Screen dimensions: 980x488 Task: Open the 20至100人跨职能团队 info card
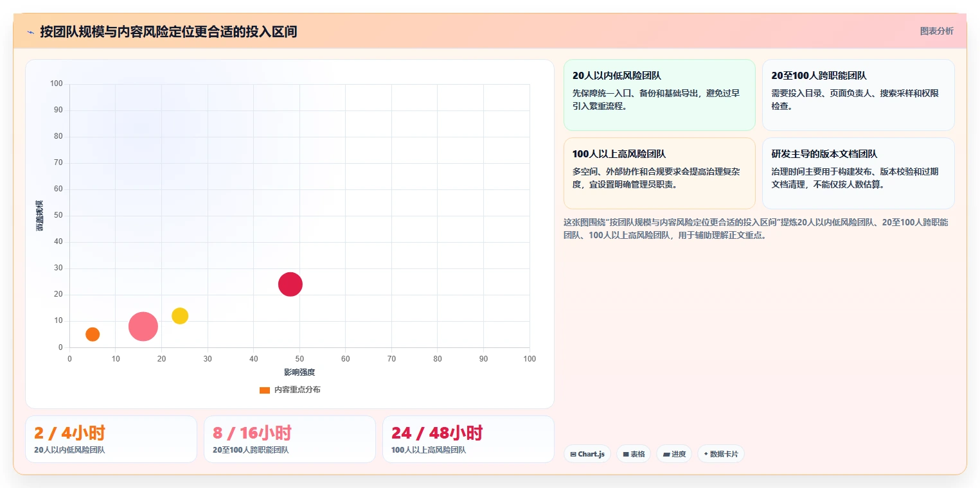click(858, 95)
